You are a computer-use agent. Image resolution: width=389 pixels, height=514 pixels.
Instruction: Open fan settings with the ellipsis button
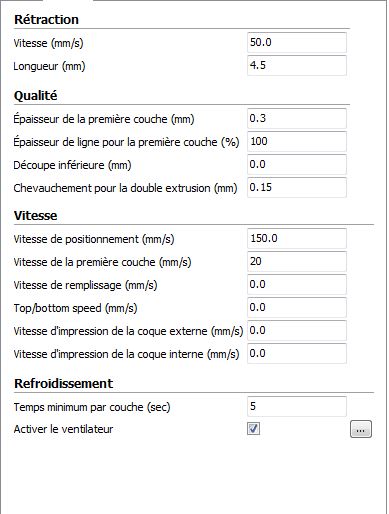(x=361, y=429)
